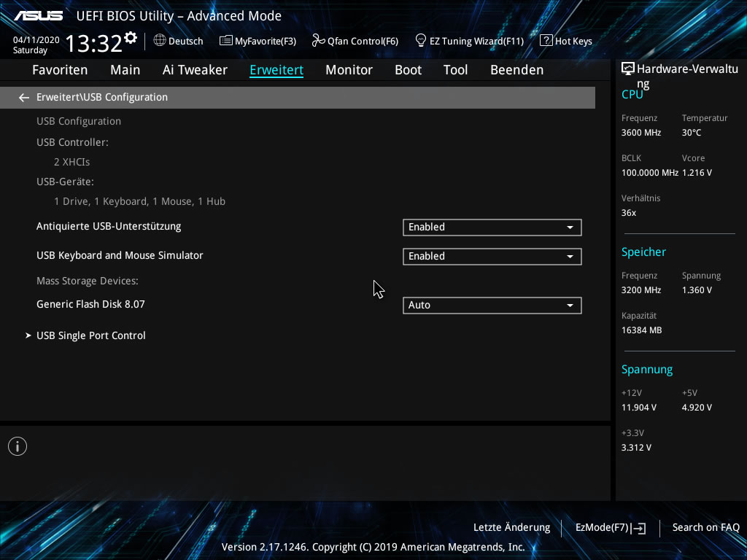Screen dimensions: 747x560
Task: Launch EZ Tuning Wizard(F11)
Action: click(x=470, y=41)
